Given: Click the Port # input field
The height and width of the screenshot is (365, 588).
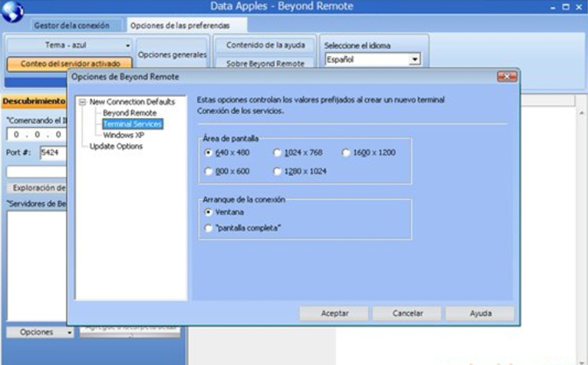Looking at the screenshot, I should click(x=53, y=153).
